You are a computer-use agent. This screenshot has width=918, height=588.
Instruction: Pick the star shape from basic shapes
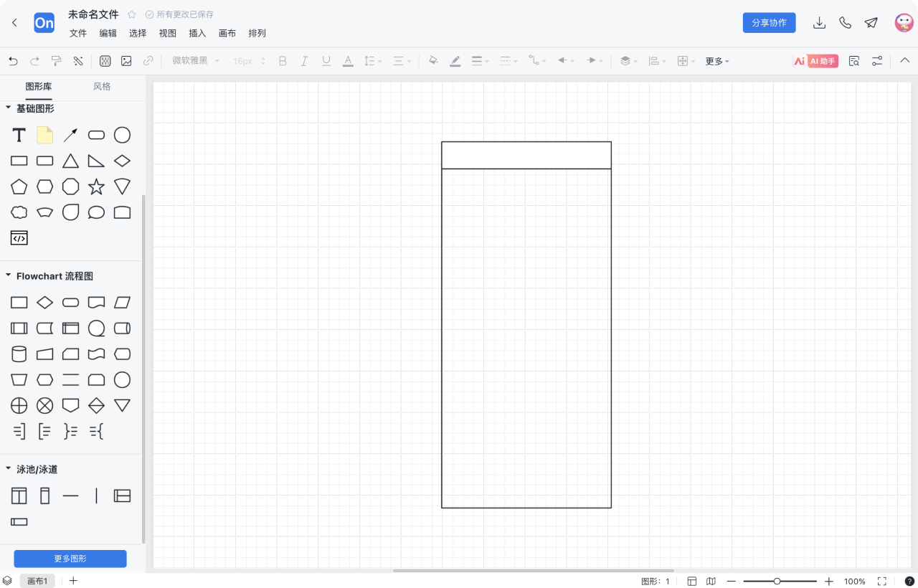coord(96,187)
